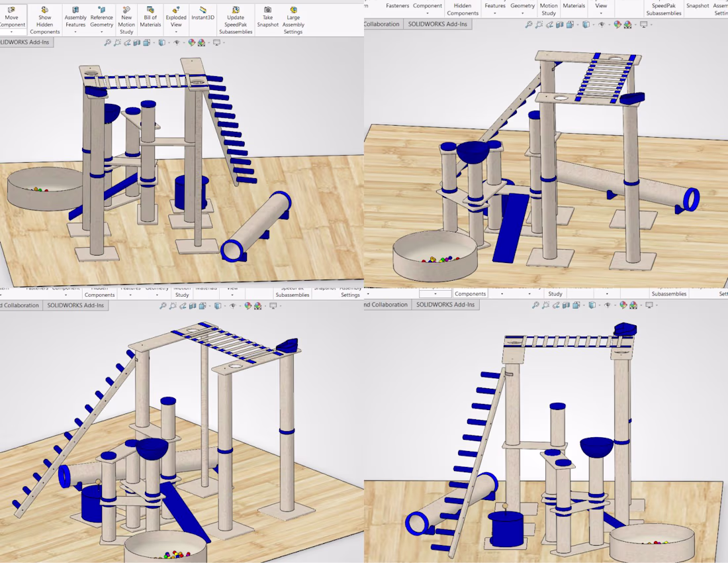Insert a Bill of Materials
Image resolution: width=728 pixels, height=563 pixels.
point(150,17)
